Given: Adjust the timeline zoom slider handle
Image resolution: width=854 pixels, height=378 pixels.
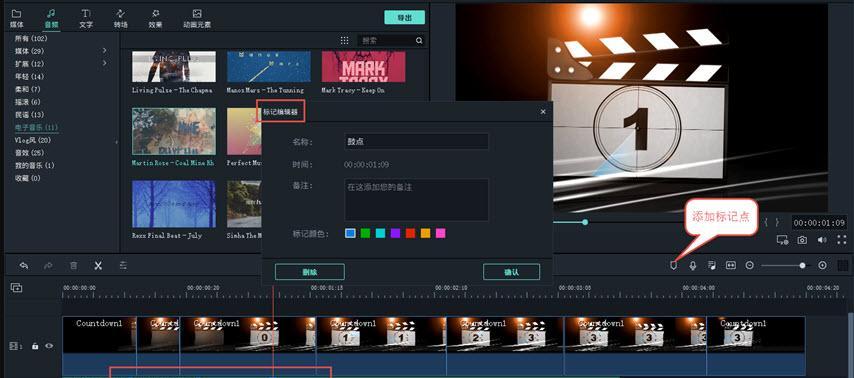Looking at the screenshot, I should tap(802, 265).
